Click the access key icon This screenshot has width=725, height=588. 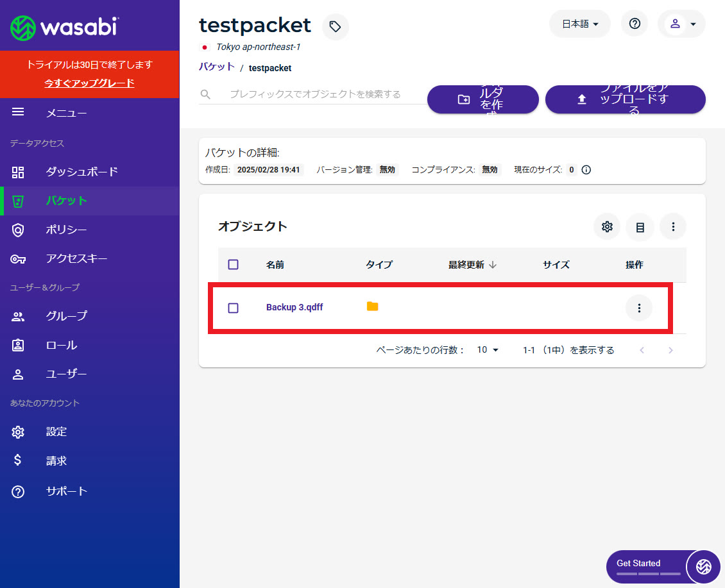pos(18,259)
